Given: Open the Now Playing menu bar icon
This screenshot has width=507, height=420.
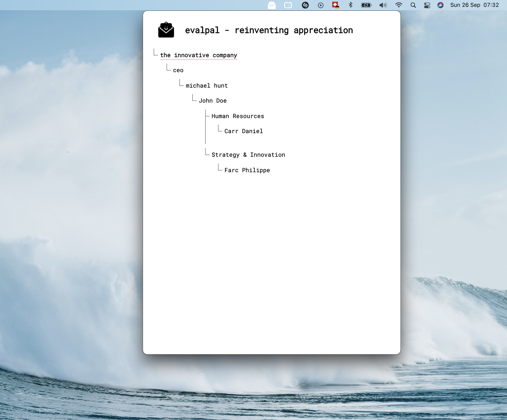Looking at the screenshot, I should 320,5.
